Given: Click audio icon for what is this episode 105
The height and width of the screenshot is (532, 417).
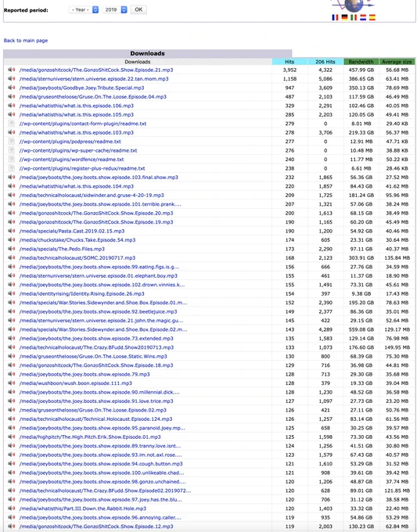Looking at the screenshot, I should [x=12, y=114].
